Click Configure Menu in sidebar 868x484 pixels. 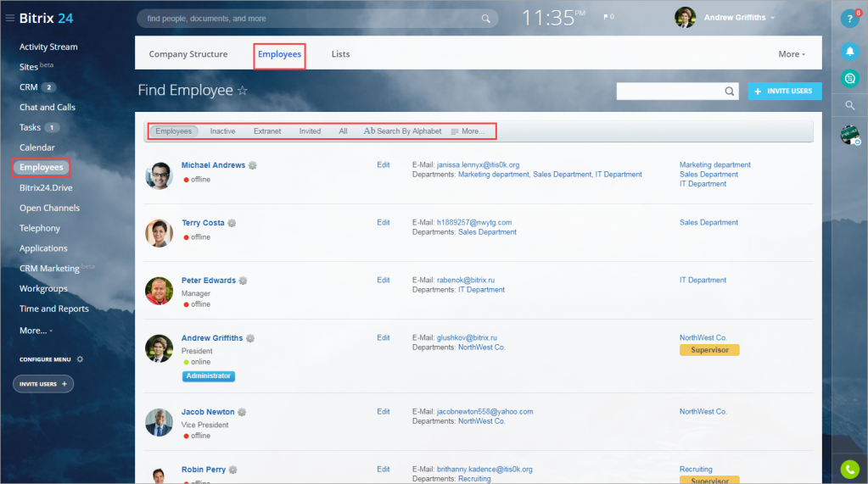(x=45, y=359)
